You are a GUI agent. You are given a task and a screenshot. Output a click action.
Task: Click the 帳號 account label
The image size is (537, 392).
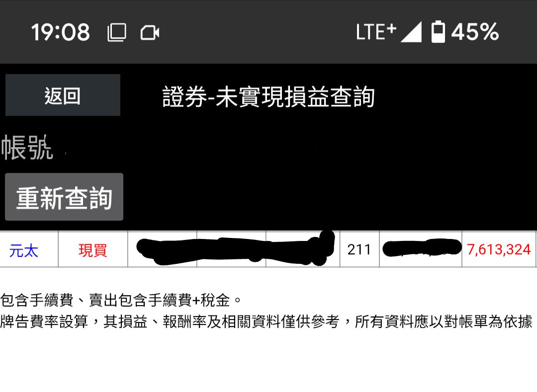[27, 148]
